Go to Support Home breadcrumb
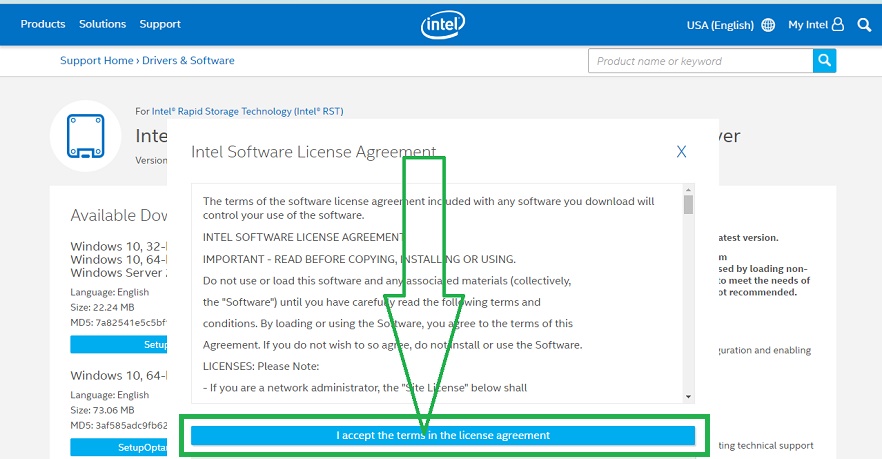 tap(97, 60)
